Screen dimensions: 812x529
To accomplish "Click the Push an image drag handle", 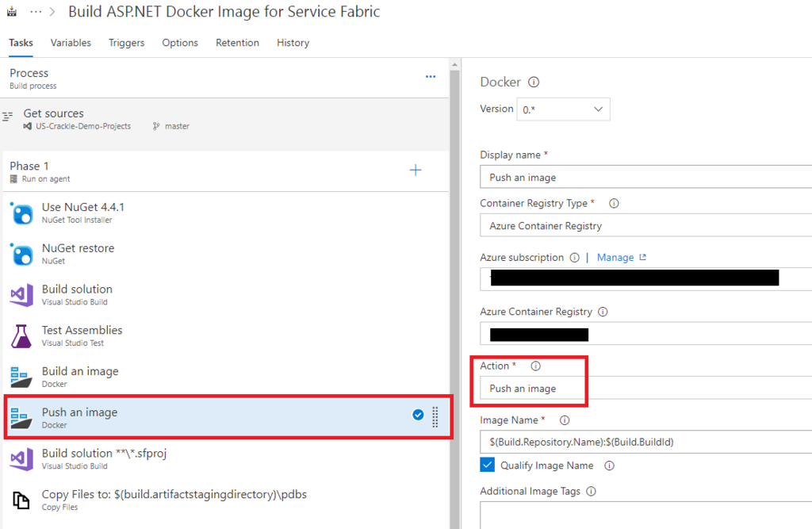I will 435,417.
